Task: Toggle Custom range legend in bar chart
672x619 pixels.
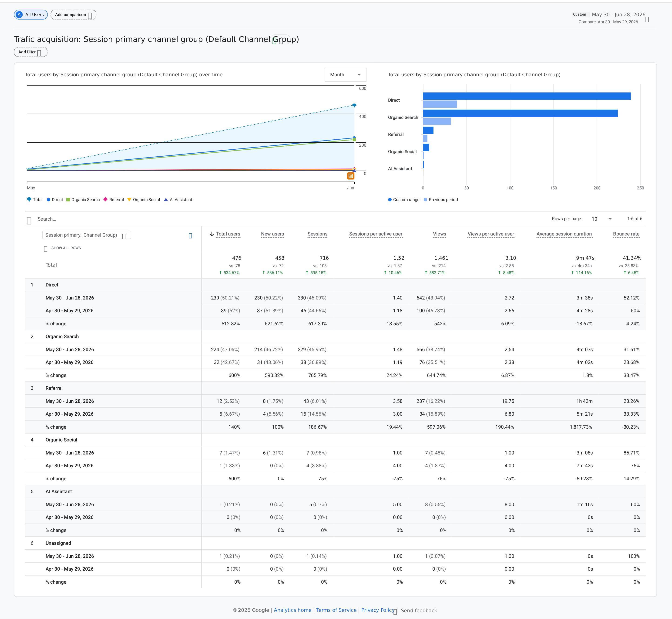Action: [403, 200]
